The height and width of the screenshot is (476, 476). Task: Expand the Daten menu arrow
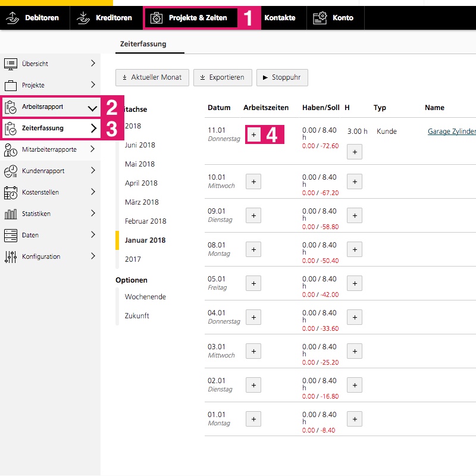[93, 235]
